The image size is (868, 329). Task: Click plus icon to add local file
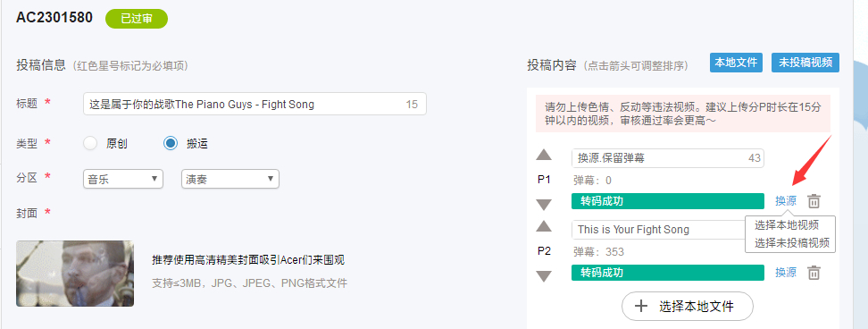(640, 307)
